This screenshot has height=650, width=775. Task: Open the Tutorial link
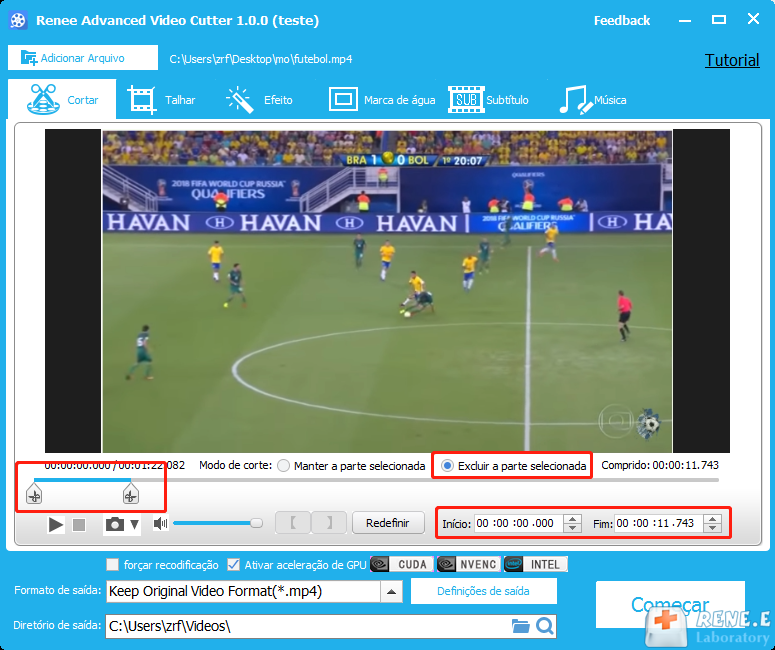(x=732, y=60)
